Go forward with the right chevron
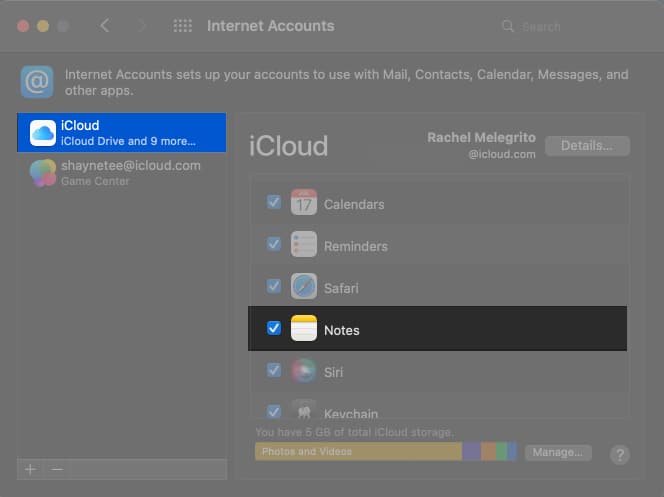Image resolution: width=664 pixels, height=497 pixels. (142, 26)
